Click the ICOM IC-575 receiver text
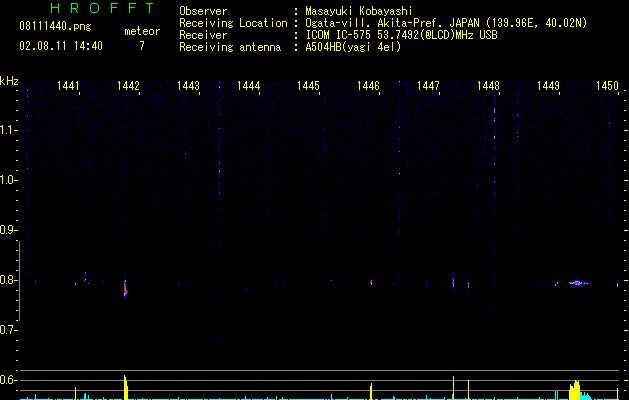This screenshot has width=629, height=400. tap(401, 35)
